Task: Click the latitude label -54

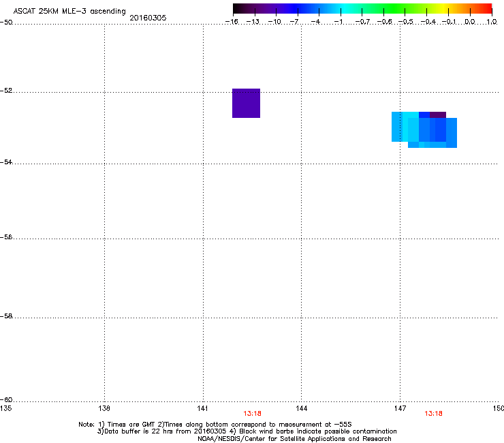Action: [6, 162]
